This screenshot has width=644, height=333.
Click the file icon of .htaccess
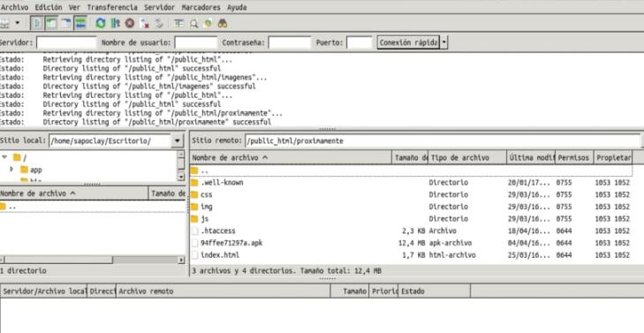pyautogui.click(x=194, y=231)
